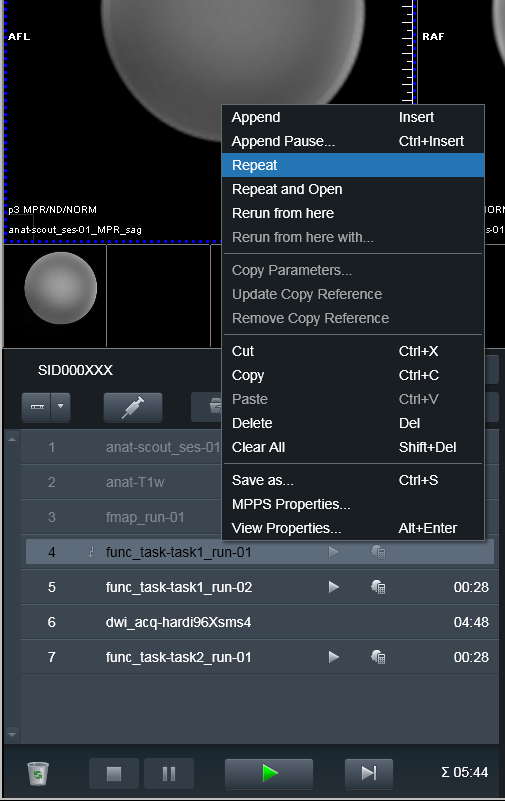The height and width of the screenshot is (801, 505).
Task: Choose Copy in the context menu
Action: 353,375
